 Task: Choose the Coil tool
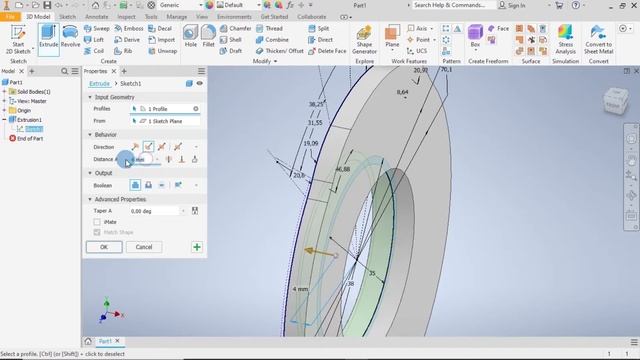[94, 51]
